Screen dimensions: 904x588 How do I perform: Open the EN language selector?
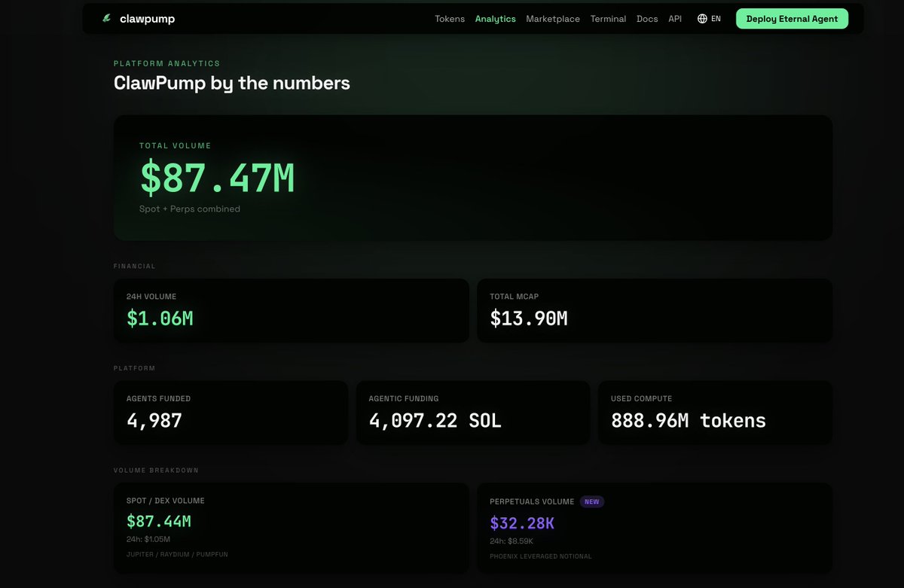709,19
